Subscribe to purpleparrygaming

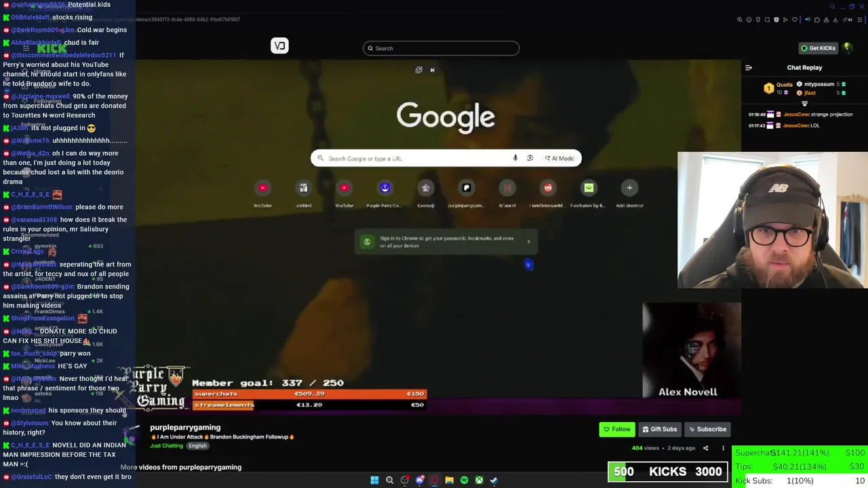coord(707,429)
